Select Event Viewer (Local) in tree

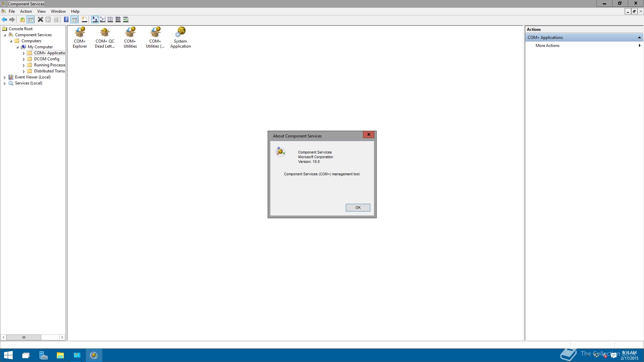33,77
